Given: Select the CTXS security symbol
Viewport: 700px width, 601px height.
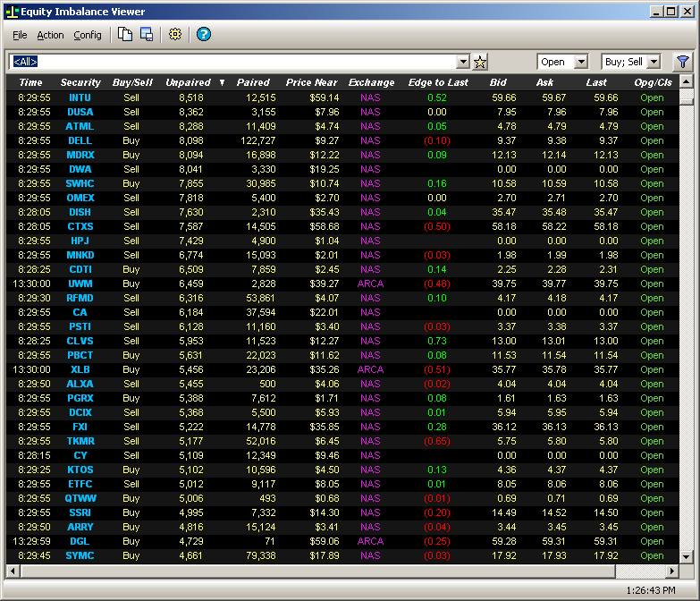Looking at the screenshot, I should pyautogui.click(x=80, y=226).
